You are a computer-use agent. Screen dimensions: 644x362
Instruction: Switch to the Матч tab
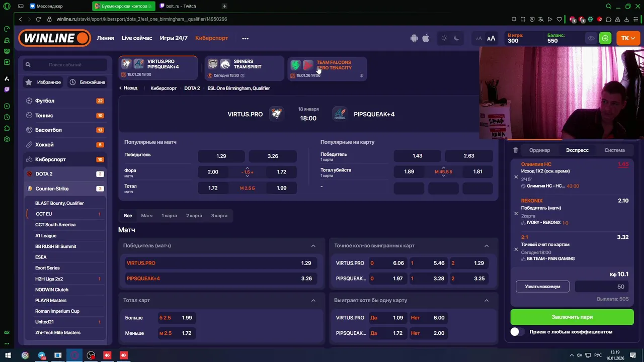146,216
